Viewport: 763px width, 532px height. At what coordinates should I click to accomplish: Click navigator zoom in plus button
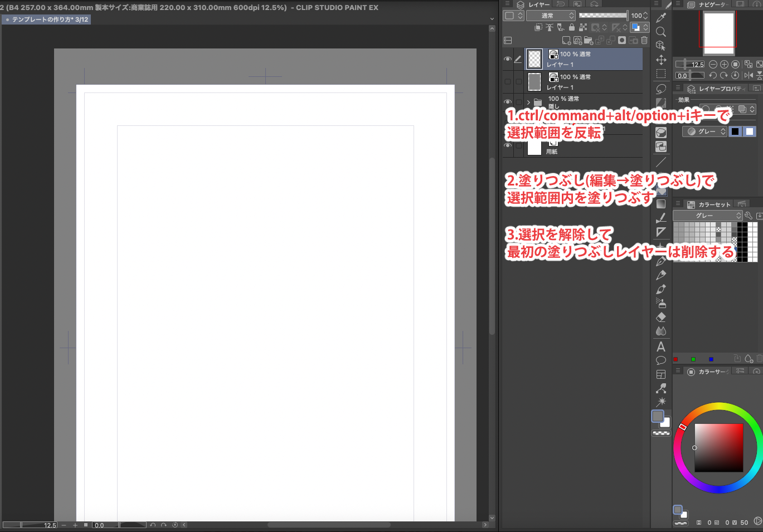(724, 65)
